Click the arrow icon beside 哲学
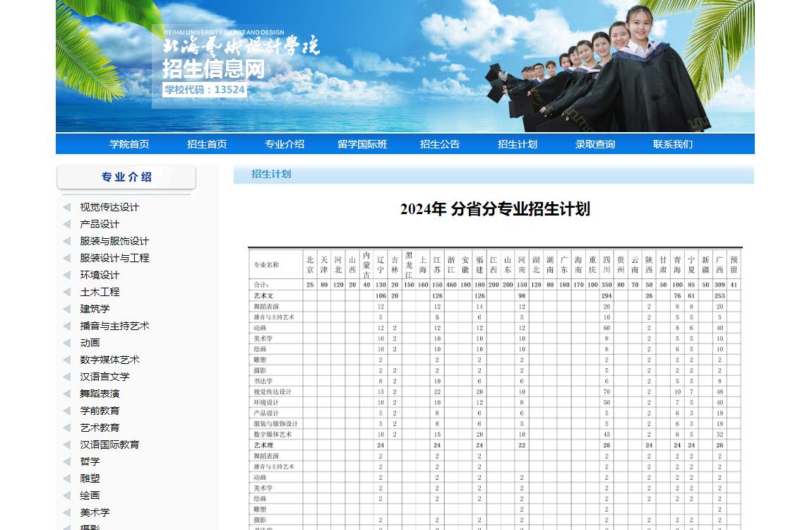 click(x=67, y=461)
